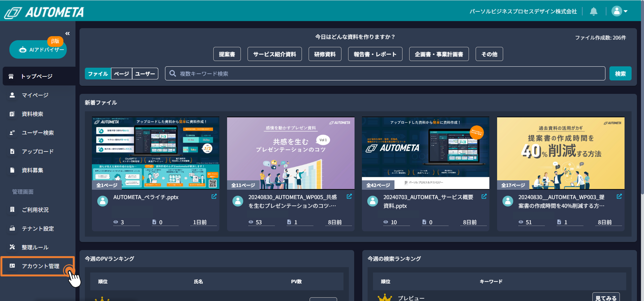This screenshot has width=644, height=301.
Task: Select the サービス紹介資料 category button
Action: [275, 54]
